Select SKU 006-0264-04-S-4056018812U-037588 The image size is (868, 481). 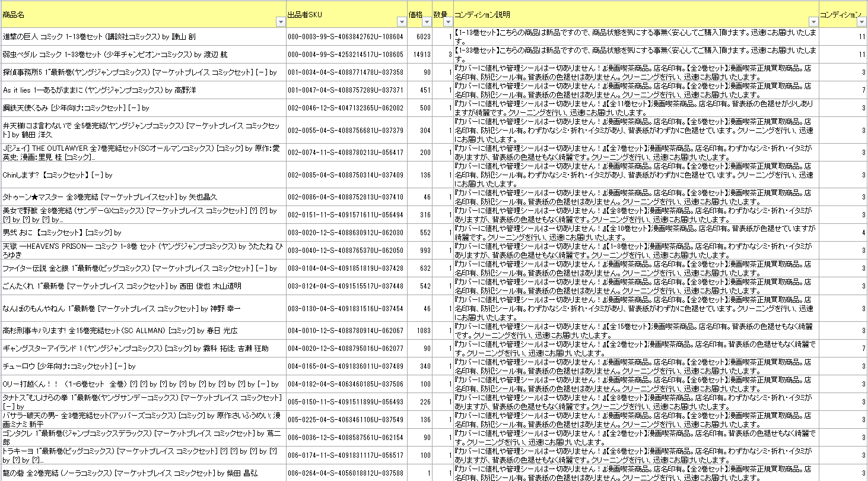click(346, 473)
